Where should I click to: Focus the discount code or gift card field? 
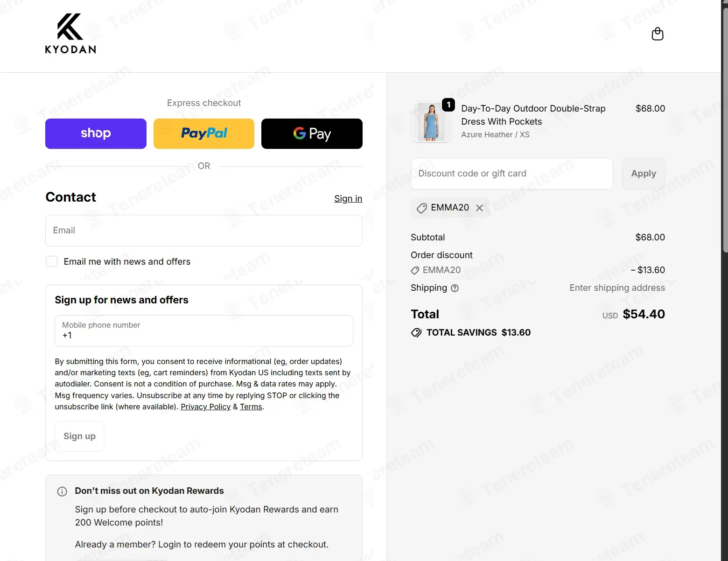[512, 174]
